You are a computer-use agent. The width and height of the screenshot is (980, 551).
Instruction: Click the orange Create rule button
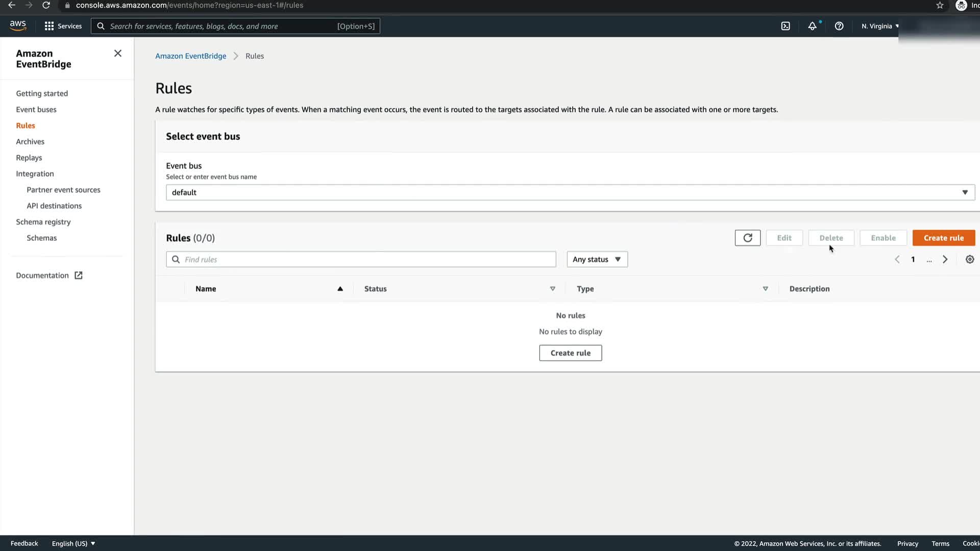pos(943,238)
